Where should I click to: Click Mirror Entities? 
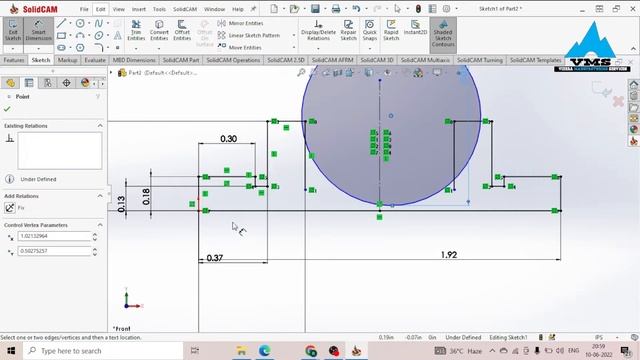[x=240, y=23]
